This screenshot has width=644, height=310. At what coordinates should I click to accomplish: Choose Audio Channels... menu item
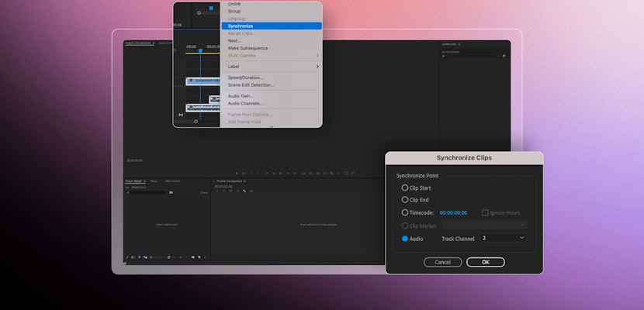coord(245,103)
